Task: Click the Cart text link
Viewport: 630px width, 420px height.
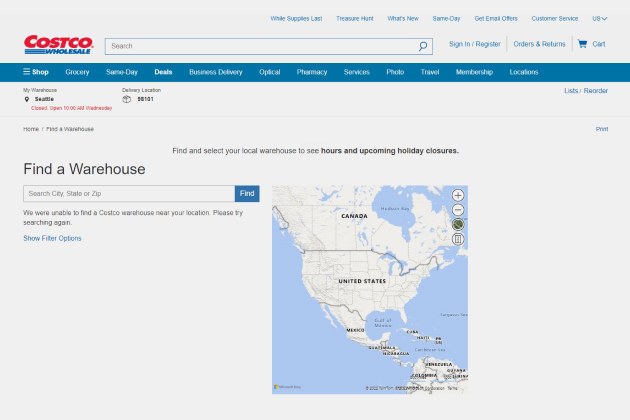Action: [x=599, y=44]
